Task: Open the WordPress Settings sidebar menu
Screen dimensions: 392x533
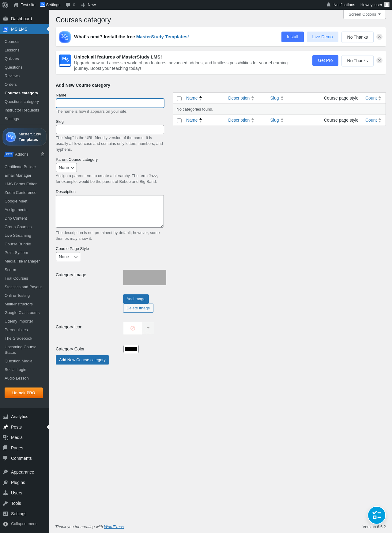Action: pyautogui.click(x=24, y=514)
